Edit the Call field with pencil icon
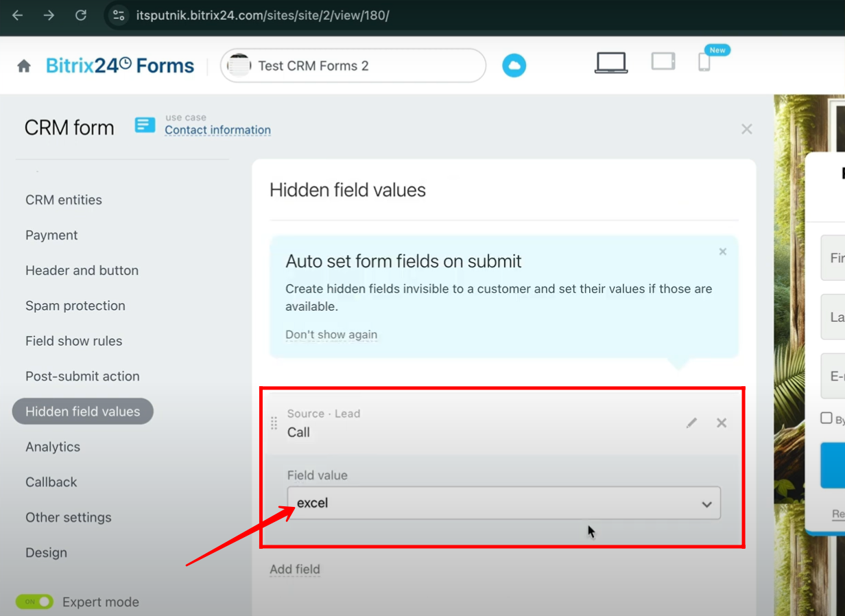The height and width of the screenshot is (616, 845). tap(691, 423)
